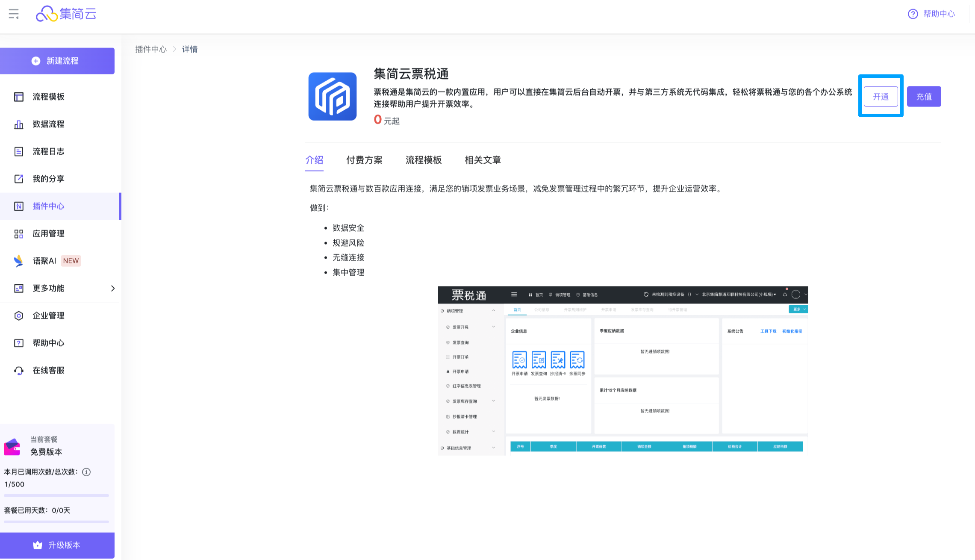Switch to the 付费方案 tab
The width and height of the screenshot is (975, 560).
364,160
